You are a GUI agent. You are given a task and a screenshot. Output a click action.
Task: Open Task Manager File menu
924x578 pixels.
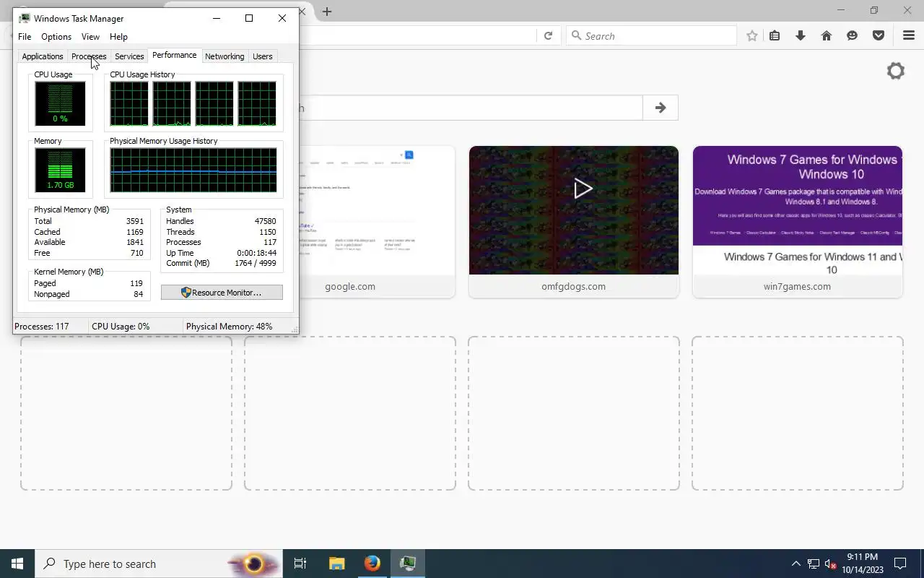[x=25, y=37]
